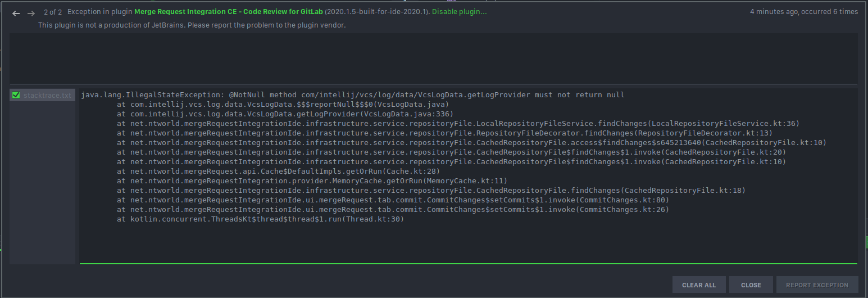This screenshot has width=868, height=298.
Task: Click the VcsLogData.$$$reportNull$$$0 stack line
Action: [283, 105]
